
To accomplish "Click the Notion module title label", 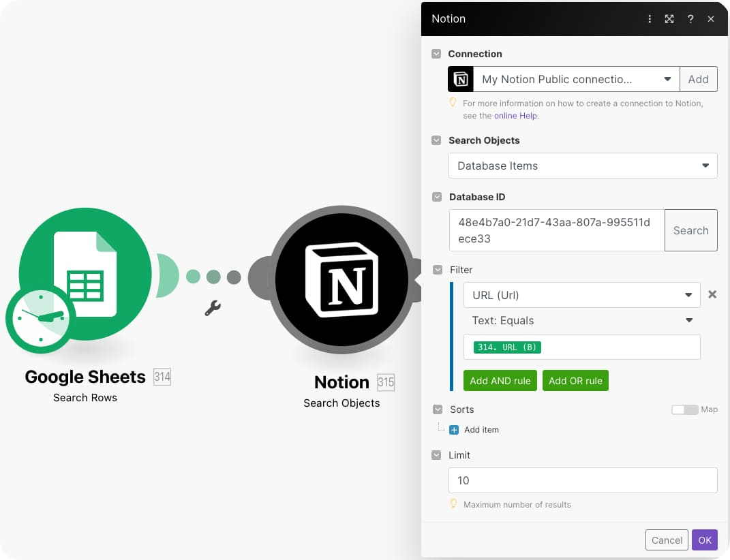I will [341, 382].
